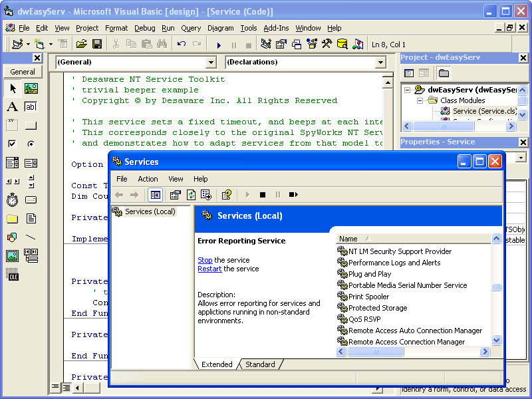This screenshot has height=399, width=532.
Task: Select the Frame control tool
Action: click(13, 125)
